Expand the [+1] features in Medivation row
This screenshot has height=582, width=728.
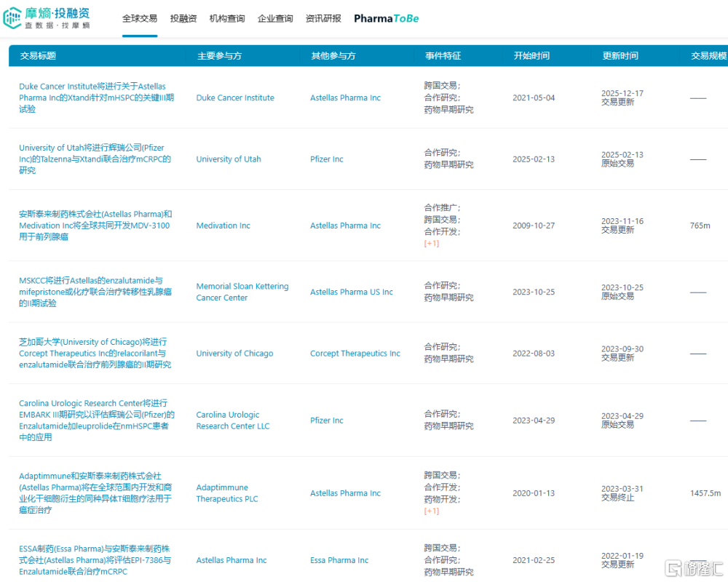coord(431,243)
